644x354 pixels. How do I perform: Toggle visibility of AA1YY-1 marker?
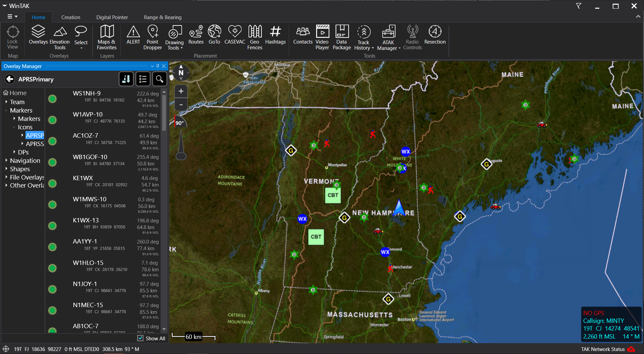(x=52, y=247)
